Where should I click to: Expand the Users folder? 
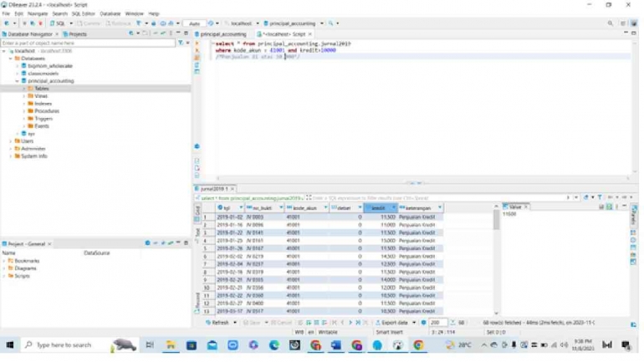click(x=11, y=140)
